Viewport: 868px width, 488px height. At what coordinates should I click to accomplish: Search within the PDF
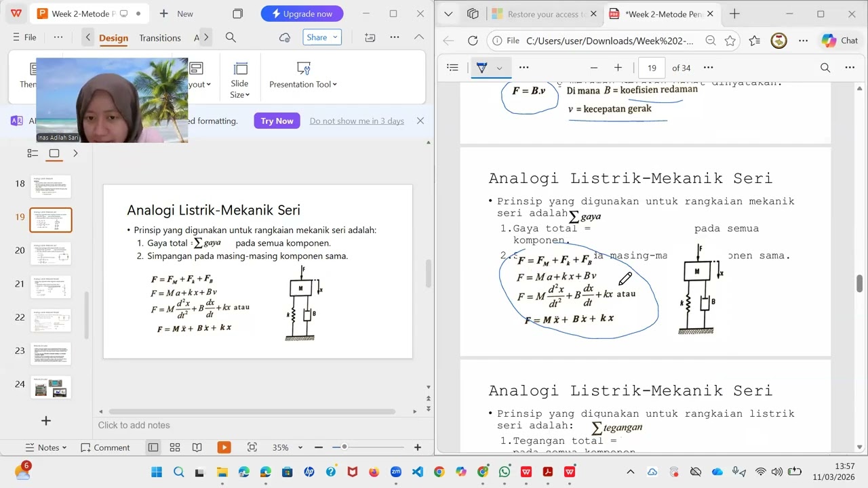coord(825,68)
